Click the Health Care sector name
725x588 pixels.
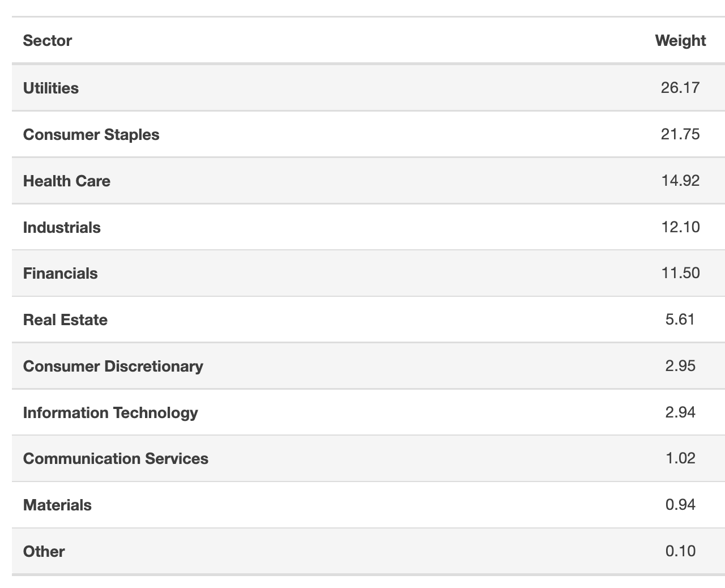pyautogui.click(x=67, y=181)
